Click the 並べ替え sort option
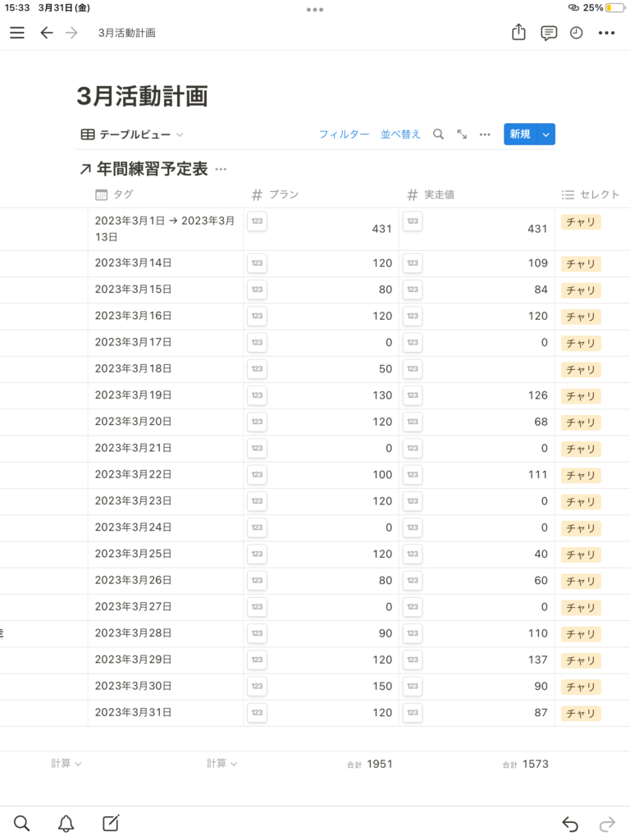This screenshot has height=840, width=630. pyautogui.click(x=400, y=135)
